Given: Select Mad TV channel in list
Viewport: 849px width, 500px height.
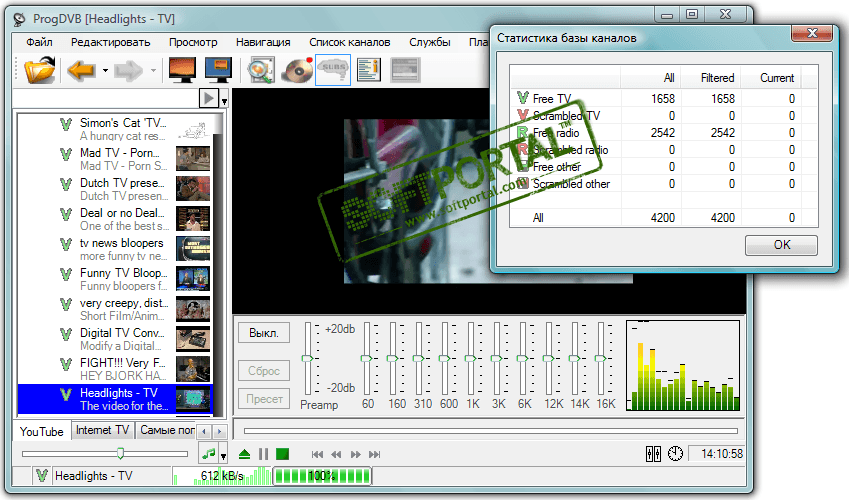Looking at the screenshot, I should (115, 159).
